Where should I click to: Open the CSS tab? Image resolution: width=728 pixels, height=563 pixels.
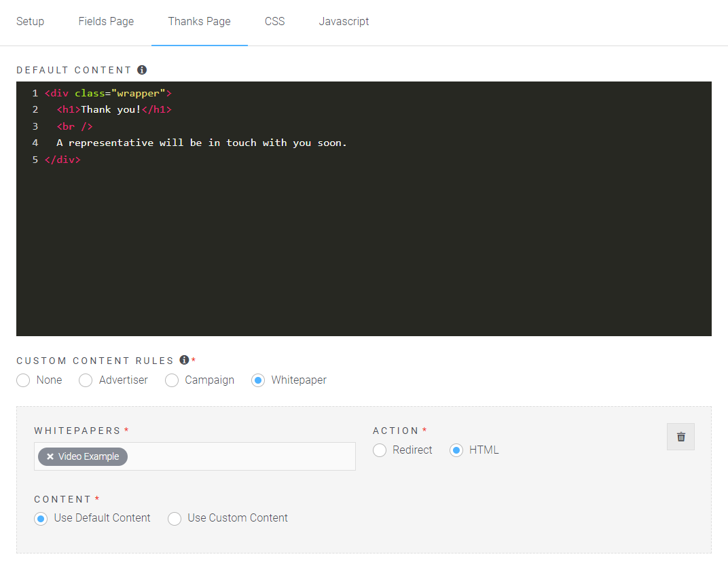click(274, 21)
